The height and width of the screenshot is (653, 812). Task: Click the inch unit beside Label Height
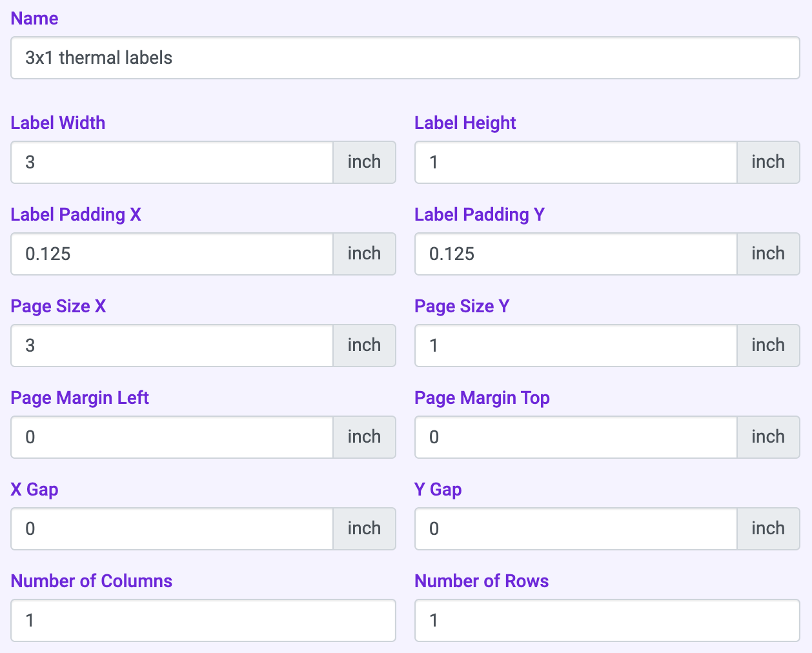pos(767,163)
